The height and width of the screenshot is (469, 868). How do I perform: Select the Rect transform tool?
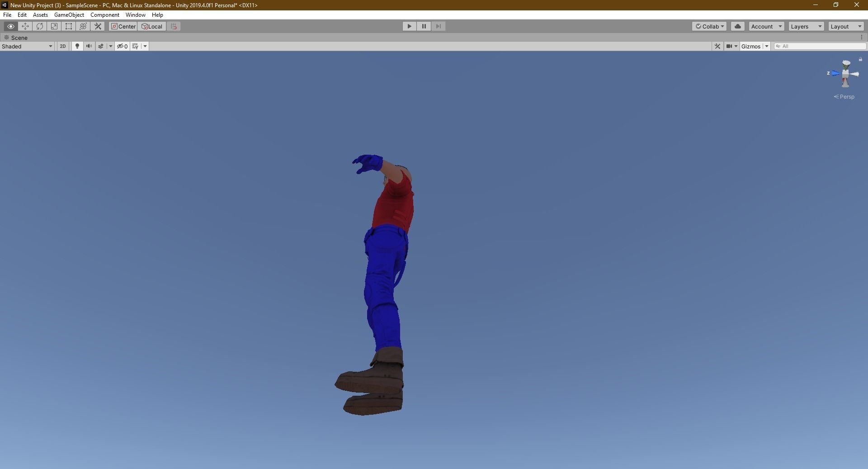point(69,26)
